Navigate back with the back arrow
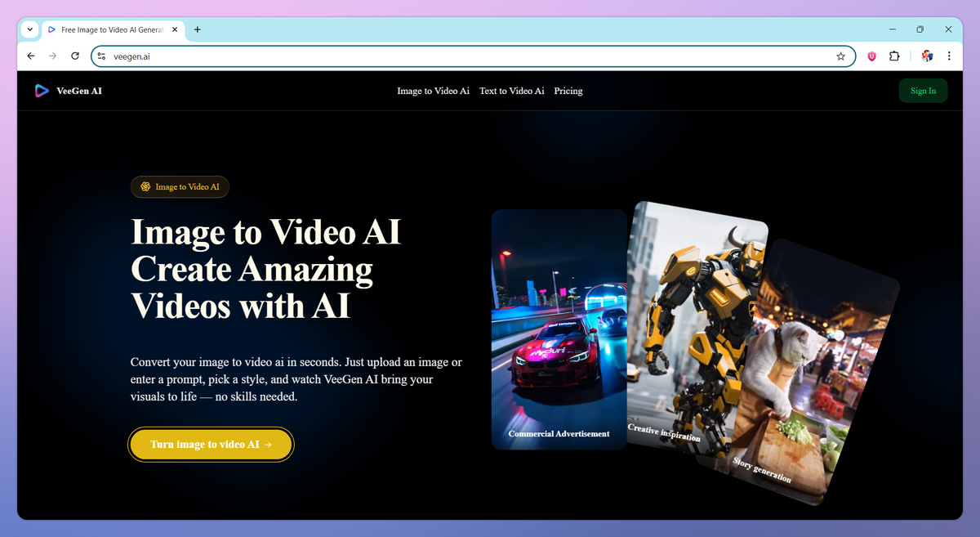 click(x=30, y=56)
